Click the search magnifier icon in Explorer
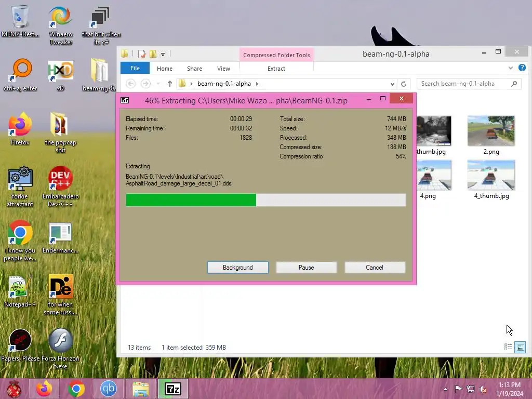The width and height of the screenshot is (532, 399). (514, 84)
